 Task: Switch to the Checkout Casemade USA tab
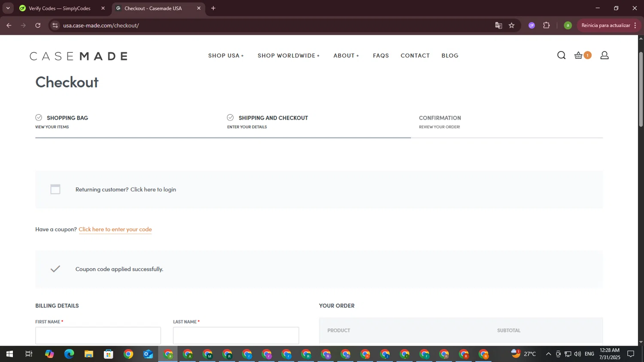[153, 8]
